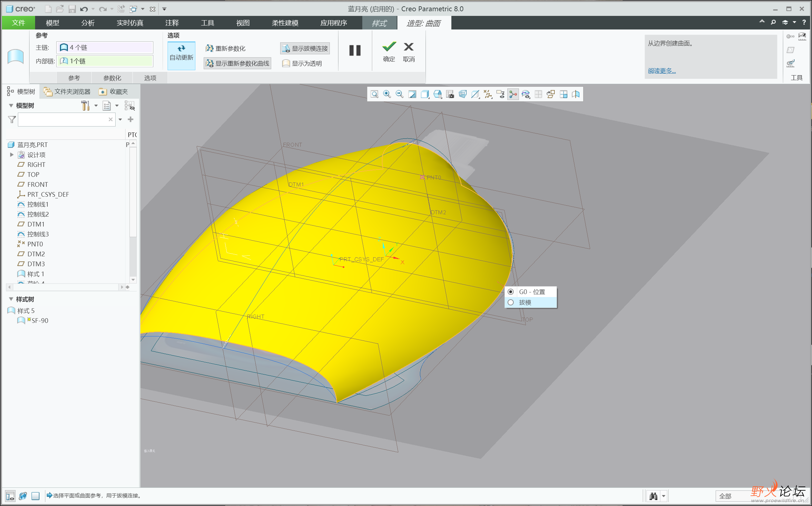Click the pause button in ribbon
This screenshot has width=812, height=506.
355,51
